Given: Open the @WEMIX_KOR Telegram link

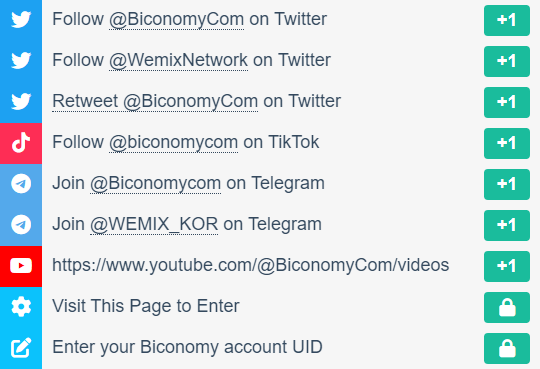Looking at the screenshot, I should pyautogui.click(x=154, y=224).
